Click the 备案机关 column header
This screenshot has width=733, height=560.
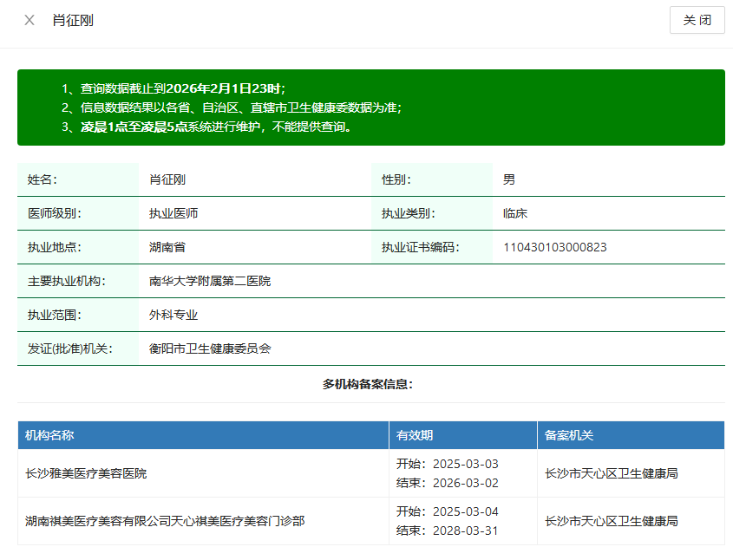[569, 435]
